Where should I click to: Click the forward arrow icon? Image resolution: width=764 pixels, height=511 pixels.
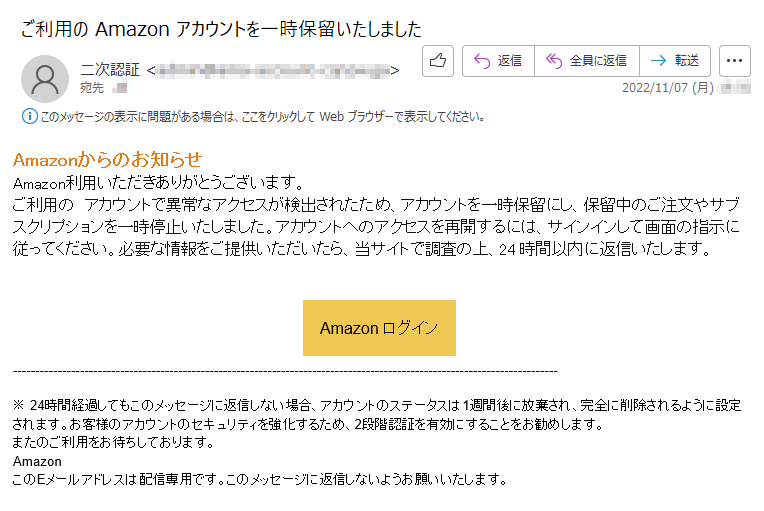point(658,61)
